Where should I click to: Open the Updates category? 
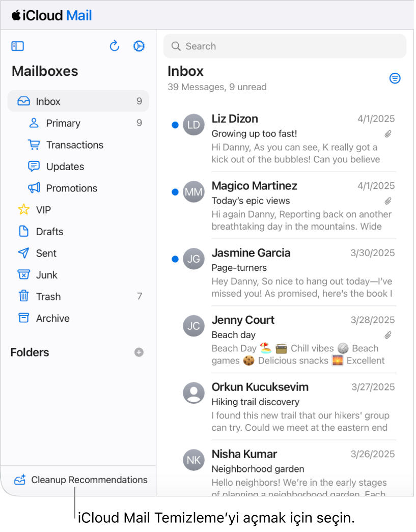pos(78,166)
